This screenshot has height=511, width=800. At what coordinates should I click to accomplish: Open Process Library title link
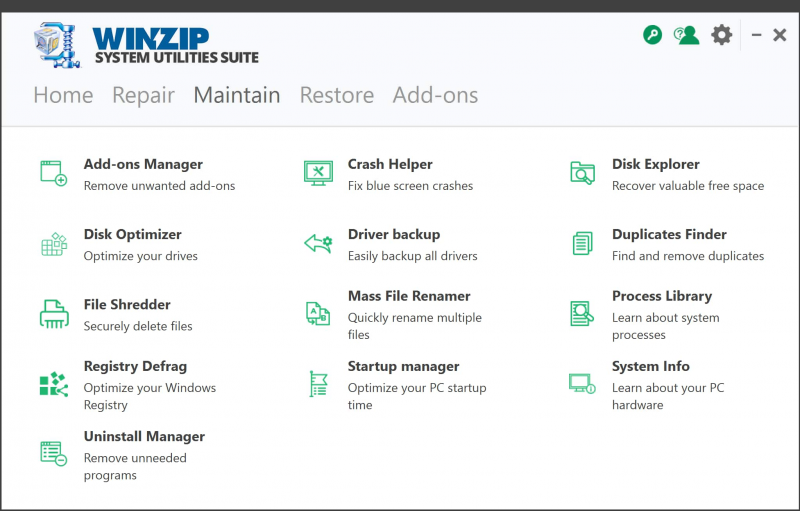[x=662, y=296]
